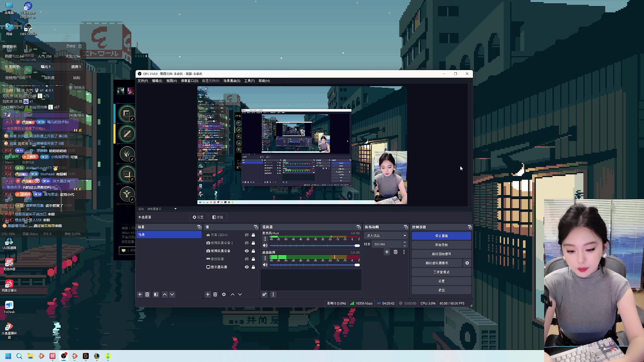
Task: Open virtual camera settings gear
Action: point(467,263)
